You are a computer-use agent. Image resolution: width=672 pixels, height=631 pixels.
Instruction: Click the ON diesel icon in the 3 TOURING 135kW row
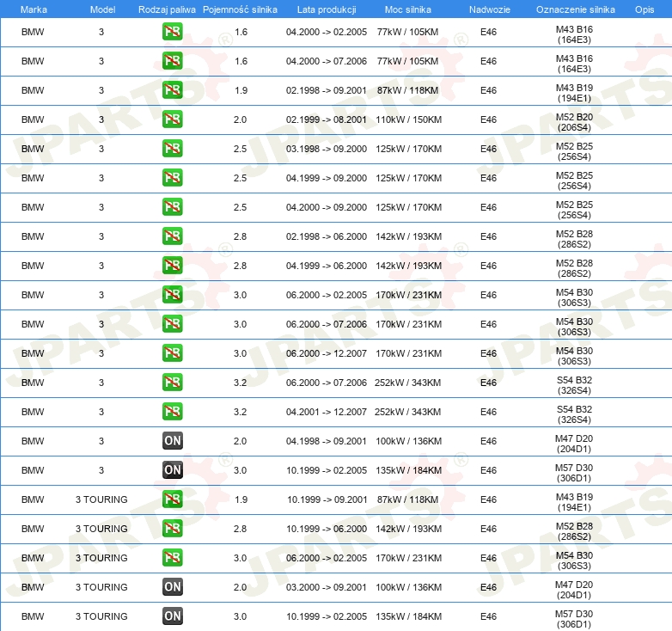click(x=172, y=616)
